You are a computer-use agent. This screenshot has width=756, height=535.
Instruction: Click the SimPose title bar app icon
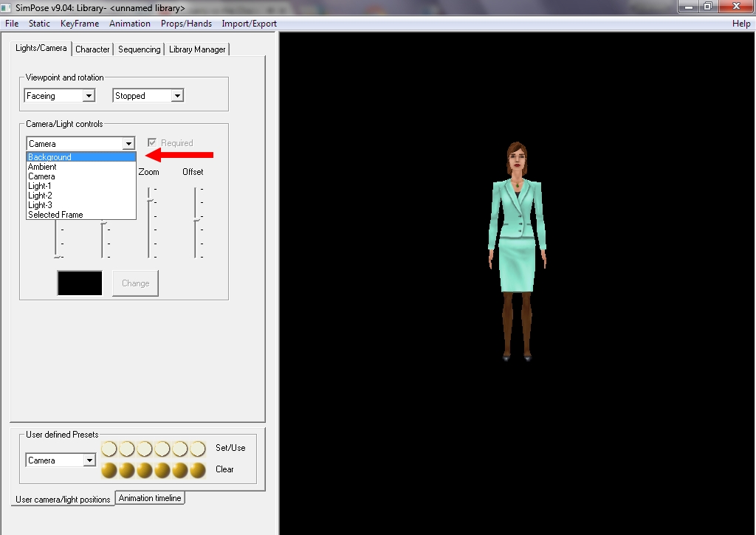pos(7,8)
